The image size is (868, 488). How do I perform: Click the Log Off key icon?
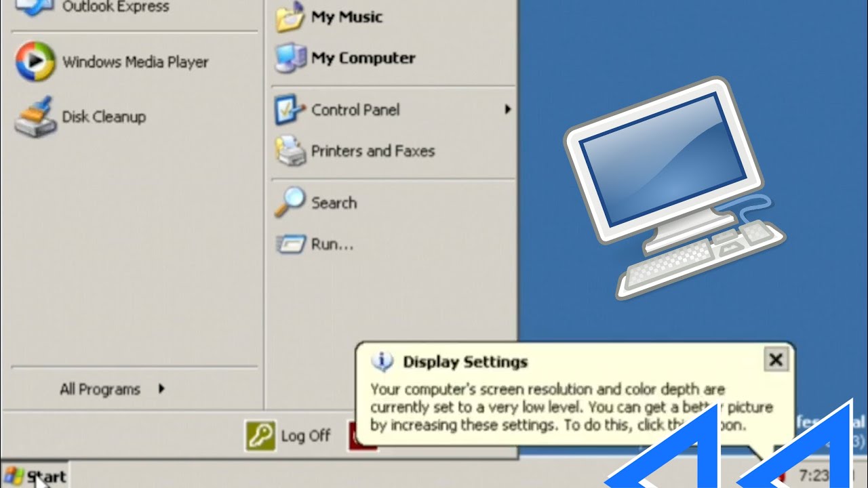point(260,436)
